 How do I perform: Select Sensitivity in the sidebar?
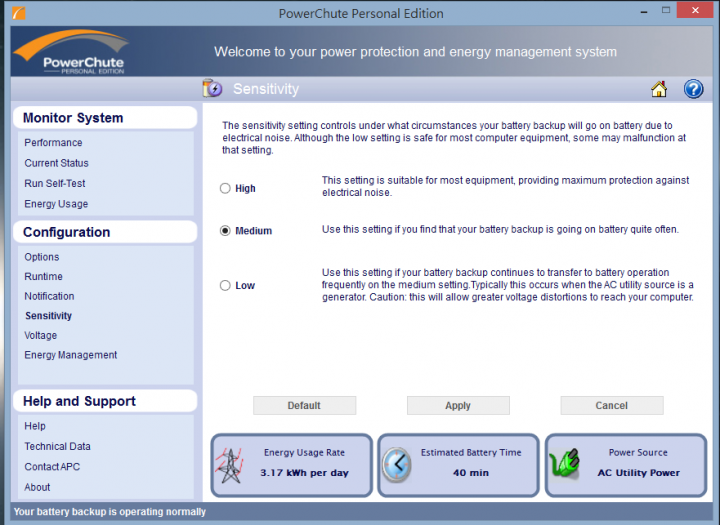tap(48, 316)
